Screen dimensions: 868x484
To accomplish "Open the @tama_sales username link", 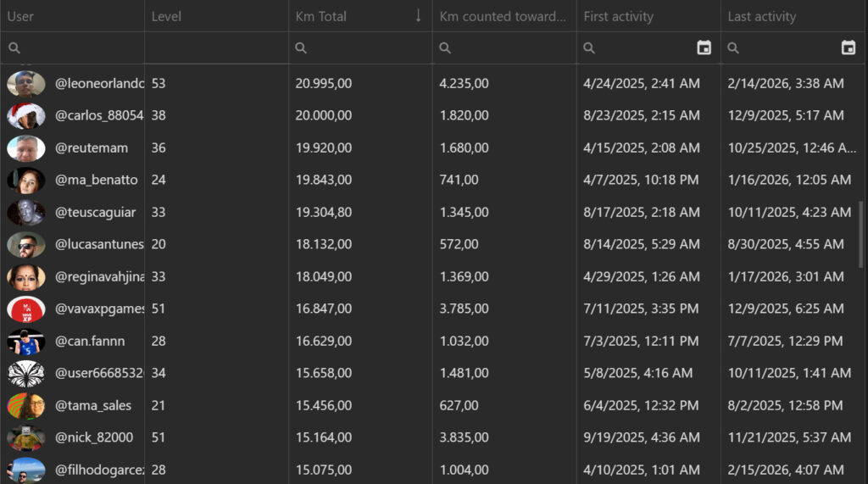I will [x=93, y=405].
